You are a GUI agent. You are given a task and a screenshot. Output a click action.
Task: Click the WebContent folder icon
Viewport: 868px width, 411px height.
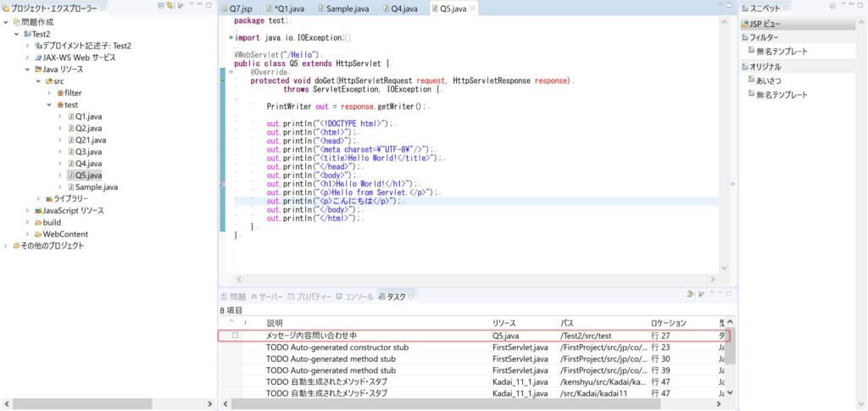[38, 234]
